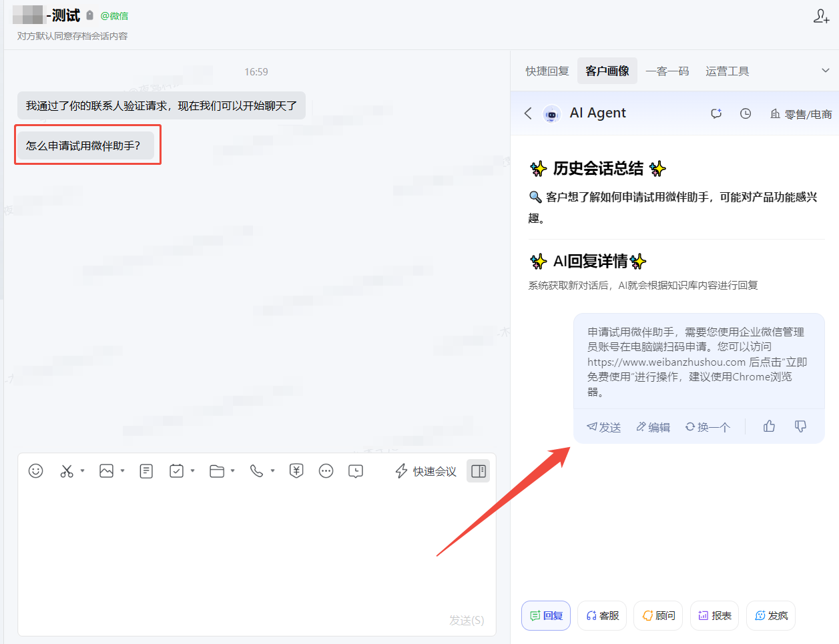Click 换一个 to regenerate reply

coord(708,427)
